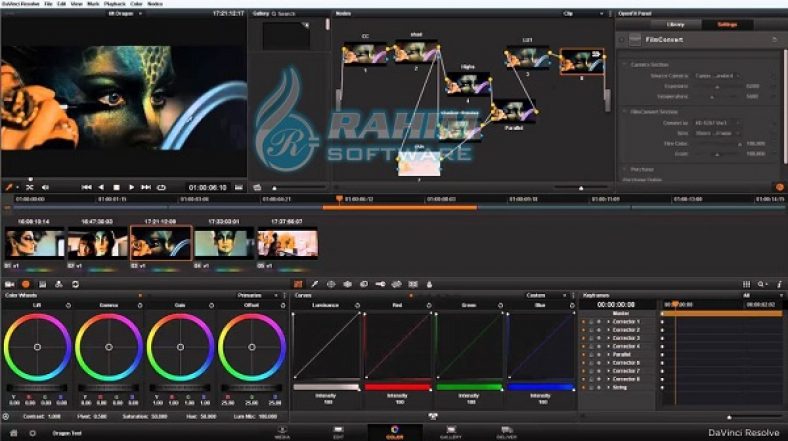
Task: Toggle the Parallel track enable dot
Action: [x=583, y=355]
